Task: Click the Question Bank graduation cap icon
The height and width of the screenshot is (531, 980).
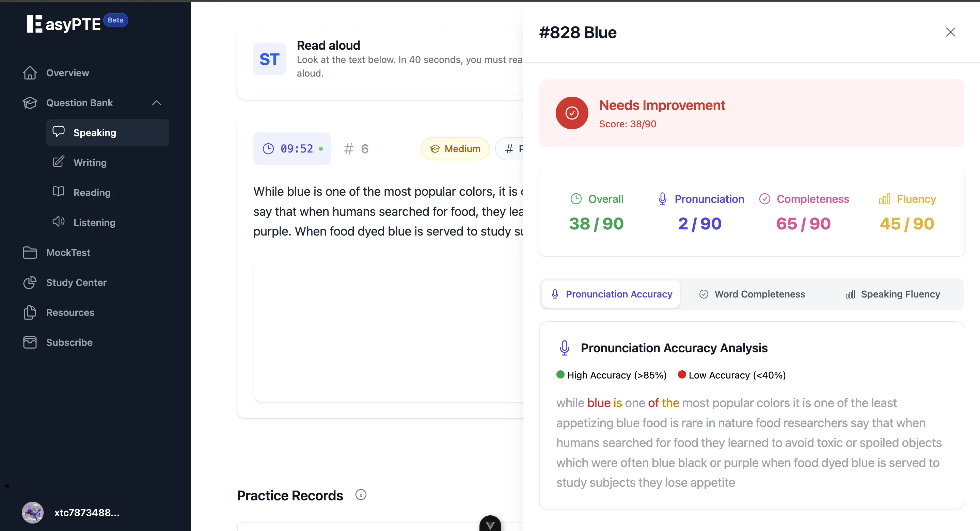Action: (30, 103)
